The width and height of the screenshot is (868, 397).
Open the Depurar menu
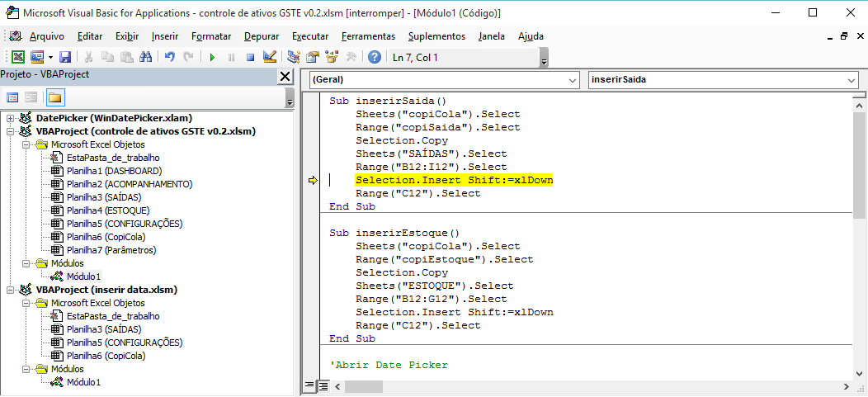click(262, 36)
